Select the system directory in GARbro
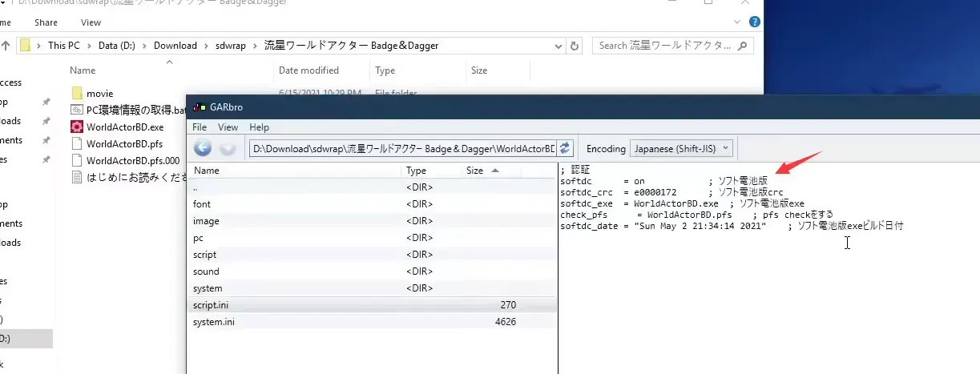This screenshot has height=374, width=980. point(372,288)
